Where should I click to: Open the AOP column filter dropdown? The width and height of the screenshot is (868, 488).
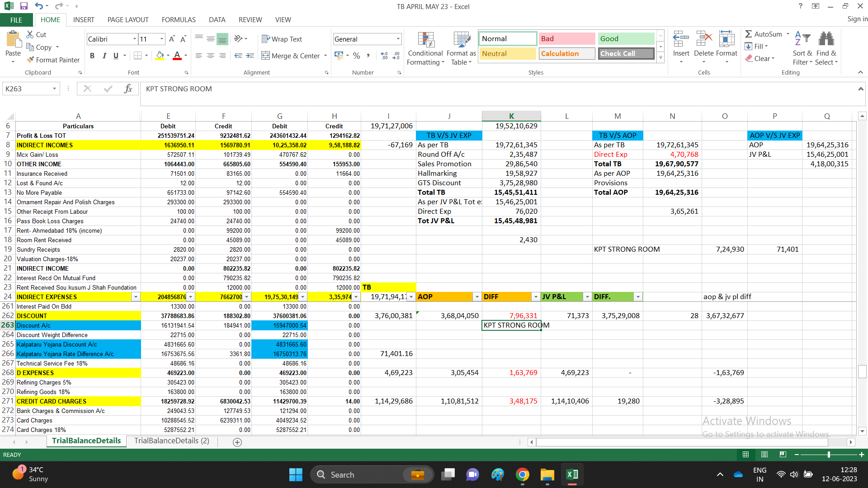476,297
